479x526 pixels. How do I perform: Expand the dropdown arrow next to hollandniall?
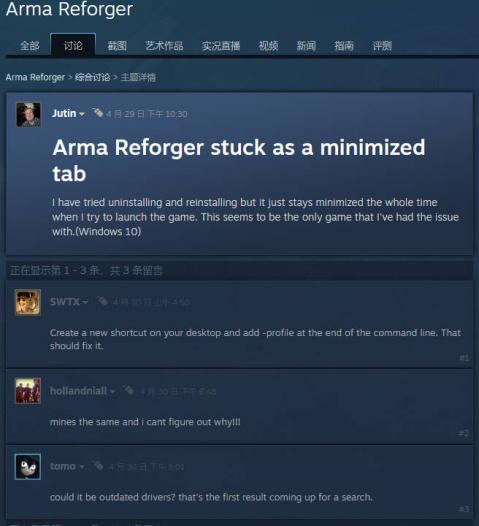tap(112, 391)
